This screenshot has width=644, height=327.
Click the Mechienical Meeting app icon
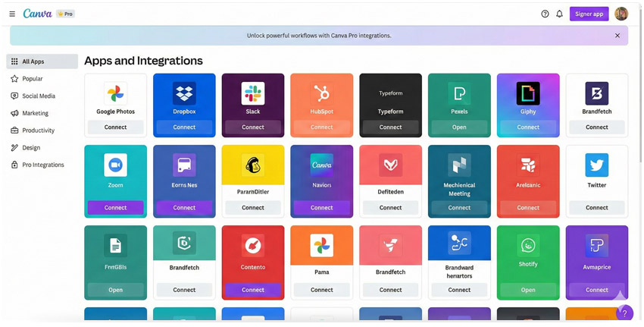pyautogui.click(x=459, y=165)
